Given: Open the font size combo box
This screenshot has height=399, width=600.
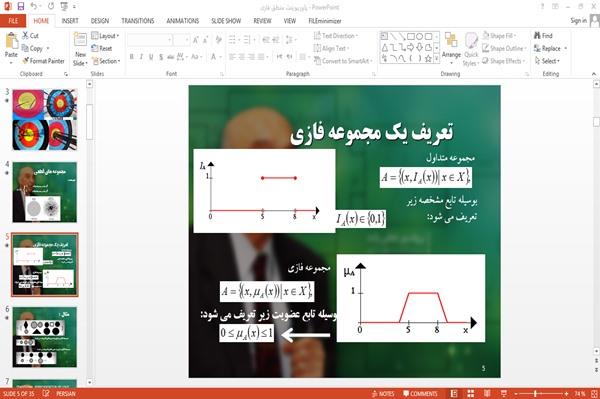Looking at the screenshot, I should point(181,39).
